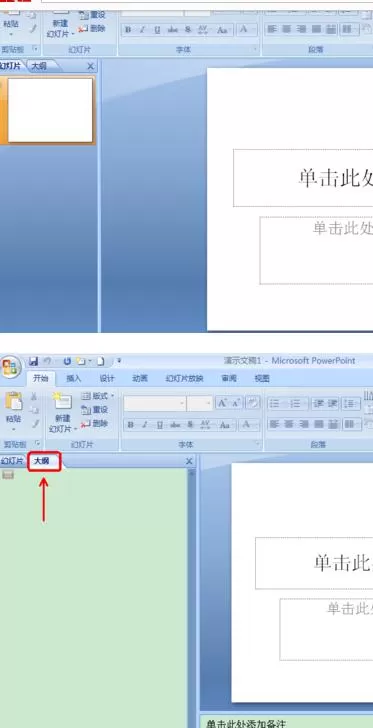Click Distributed alignment icon in lower window

coord(333,424)
